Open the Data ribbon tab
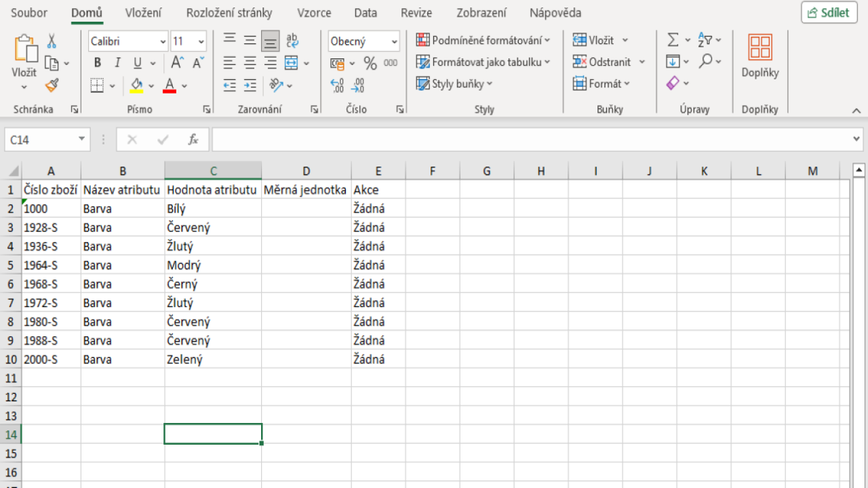The width and height of the screenshot is (868, 488). [x=365, y=12]
